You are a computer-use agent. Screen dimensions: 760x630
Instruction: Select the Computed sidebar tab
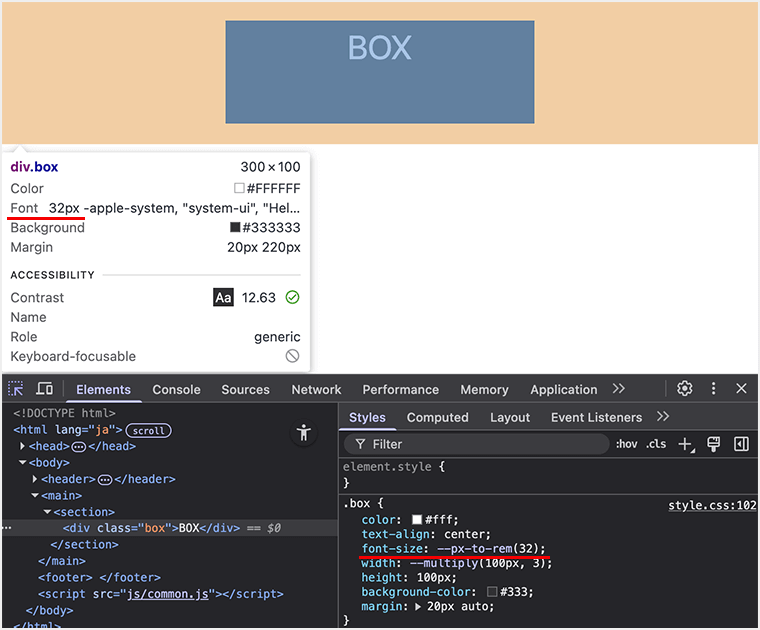point(437,417)
